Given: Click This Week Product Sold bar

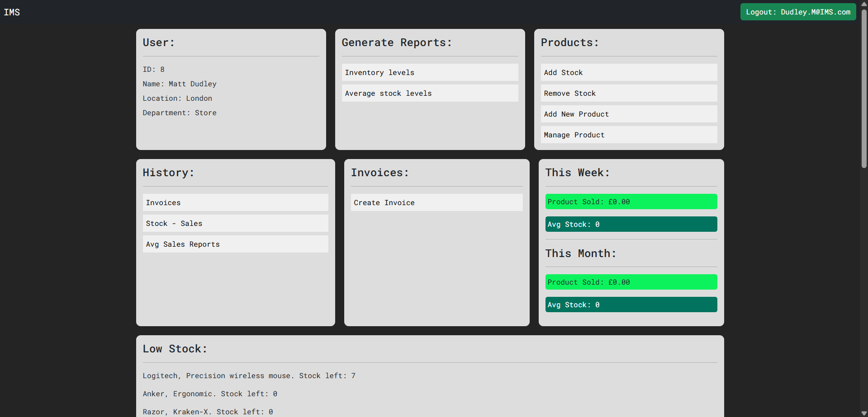Looking at the screenshot, I should click(631, 201).
